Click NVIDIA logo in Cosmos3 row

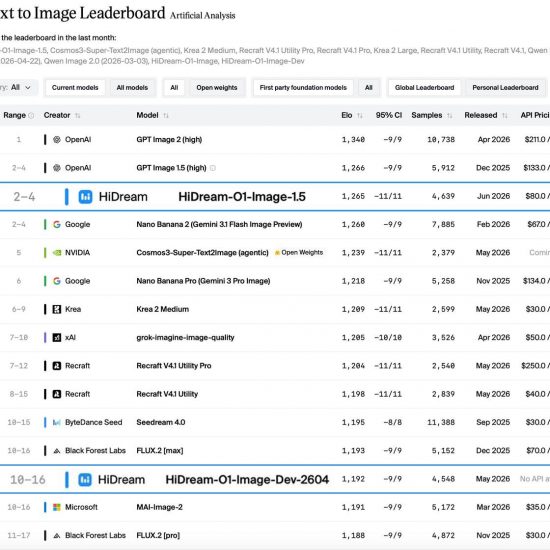(56, 253)
